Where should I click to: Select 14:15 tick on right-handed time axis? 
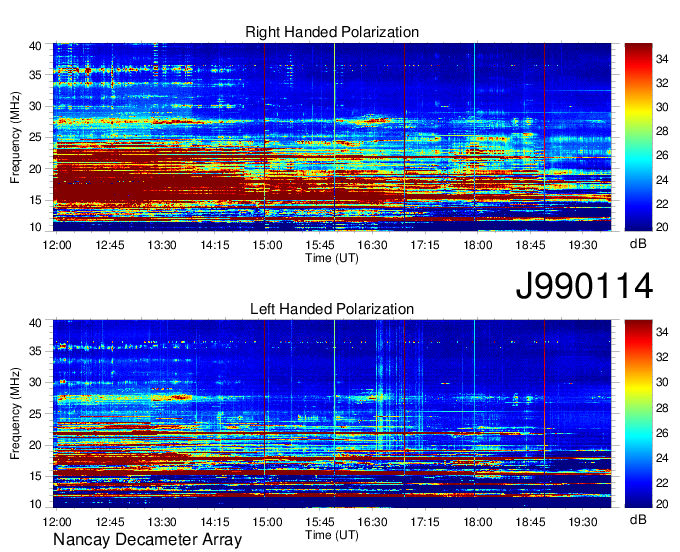click(x=215, y=245)
